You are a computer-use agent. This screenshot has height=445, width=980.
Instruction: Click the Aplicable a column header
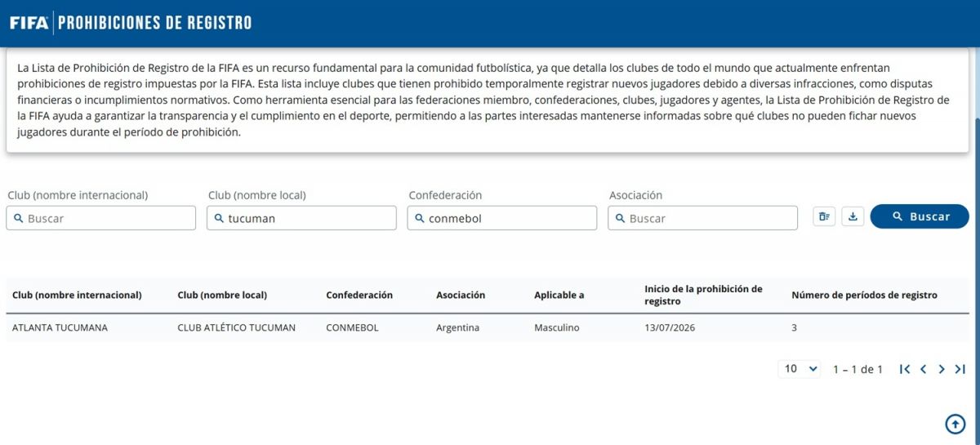(559, 295)
